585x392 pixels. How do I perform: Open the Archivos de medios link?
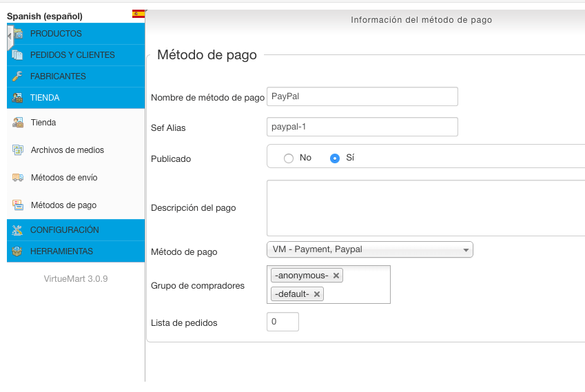68,150
